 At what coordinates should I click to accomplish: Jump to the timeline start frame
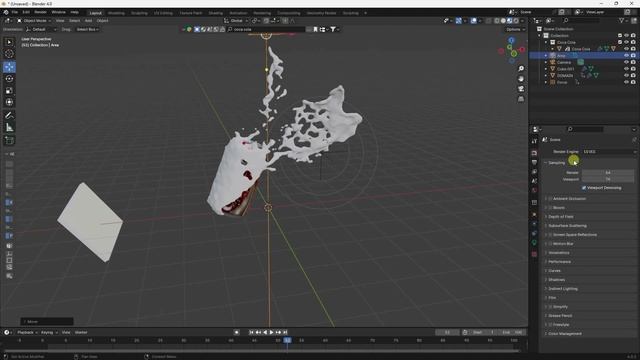(x=251, y=332)
